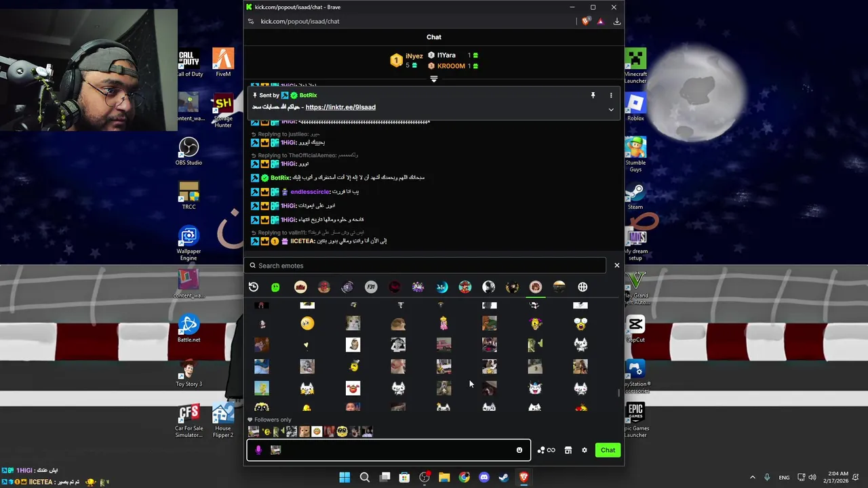Pick the pink car emote

(443, 345)
